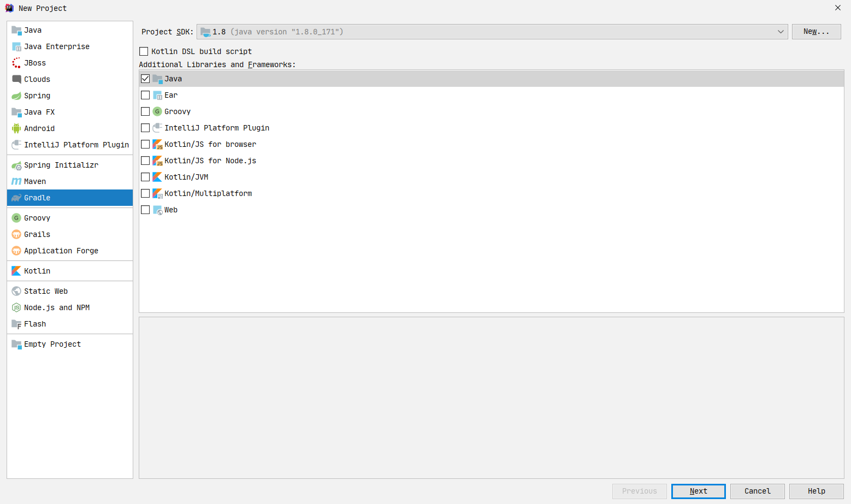The height and width of the screenshot is (504, 851).
Task: Open the Project SDK dropdown
Action: pyautogui.click(x=492, y=32)
